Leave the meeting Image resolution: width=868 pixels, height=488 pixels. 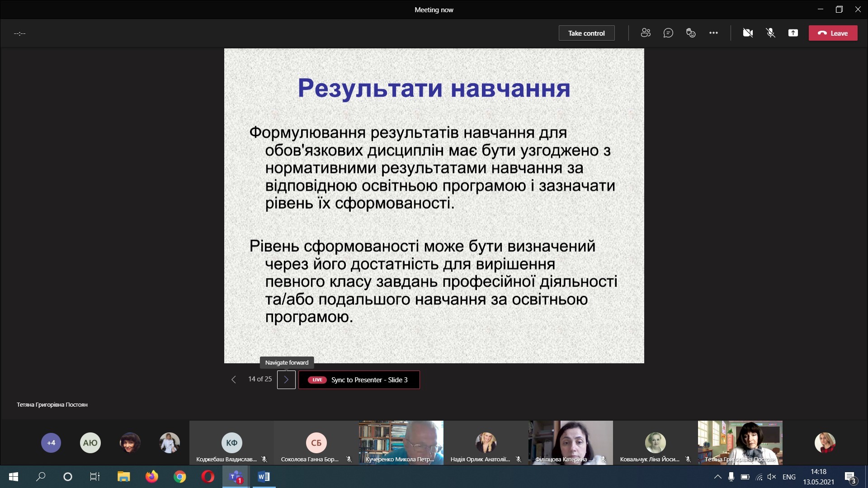point(833,33)
